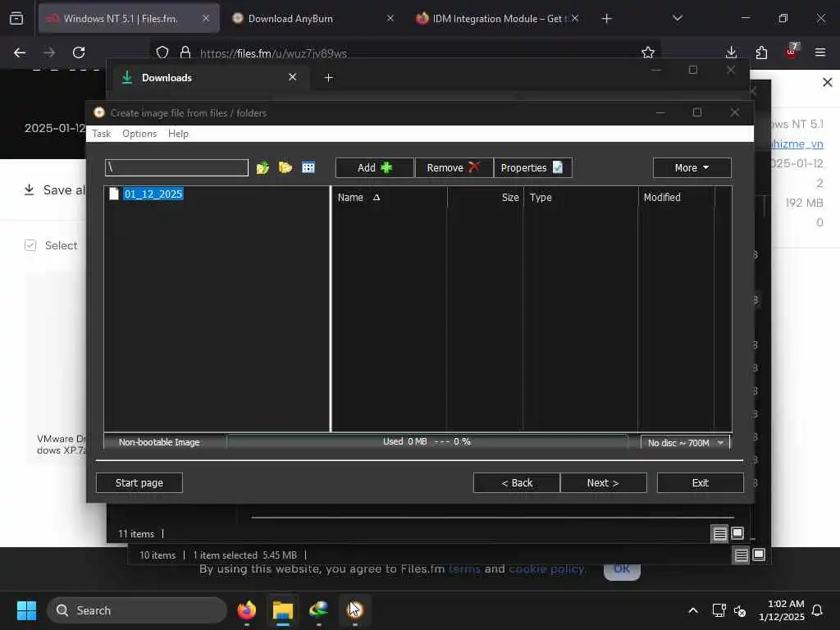Click the Remove button with red X
Image resolution: width=840 pixels, height=630 pixels.
click(x=454, y=167)
